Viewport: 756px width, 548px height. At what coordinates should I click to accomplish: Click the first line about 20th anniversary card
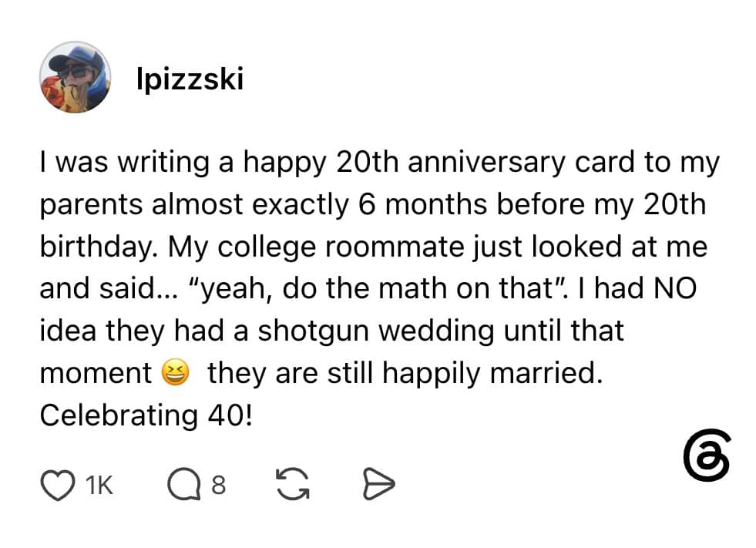pos(379,163)
